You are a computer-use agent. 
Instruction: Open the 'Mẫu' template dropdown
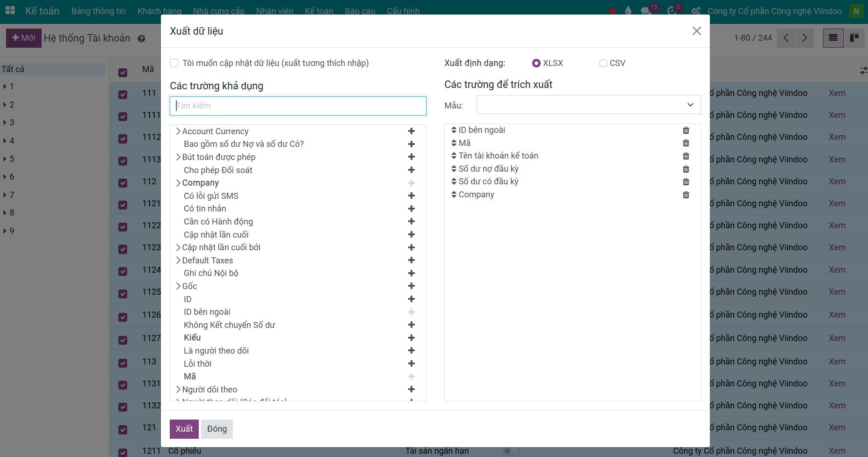click(x=588, y=105)
